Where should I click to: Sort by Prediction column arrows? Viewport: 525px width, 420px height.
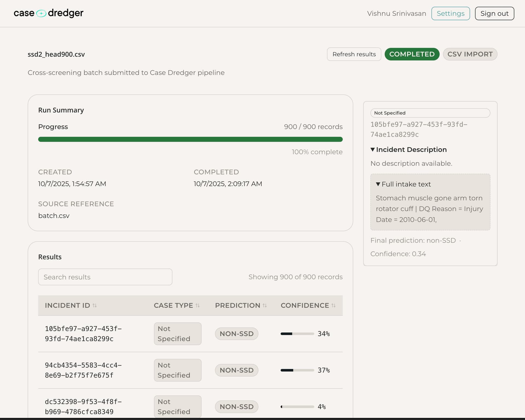pyautogui.click(x=265, y=305)
